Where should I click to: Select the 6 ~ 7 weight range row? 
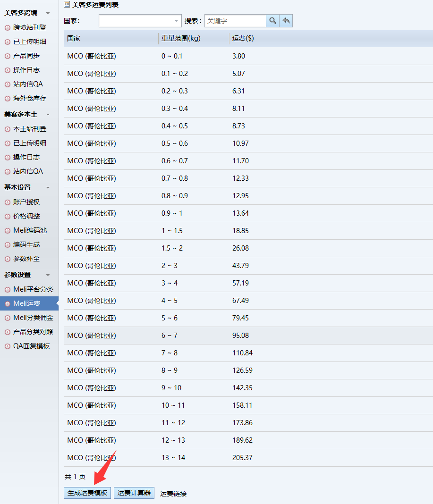(x=170, y=336)
